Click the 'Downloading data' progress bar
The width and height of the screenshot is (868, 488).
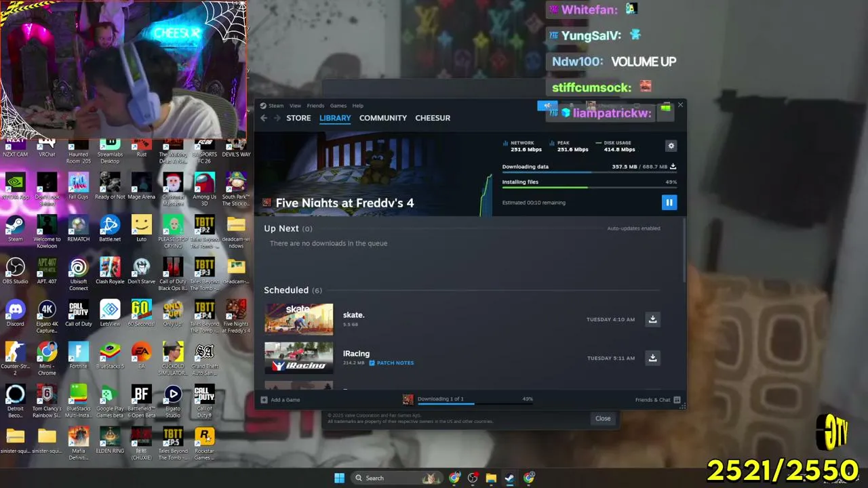[589, 172]
